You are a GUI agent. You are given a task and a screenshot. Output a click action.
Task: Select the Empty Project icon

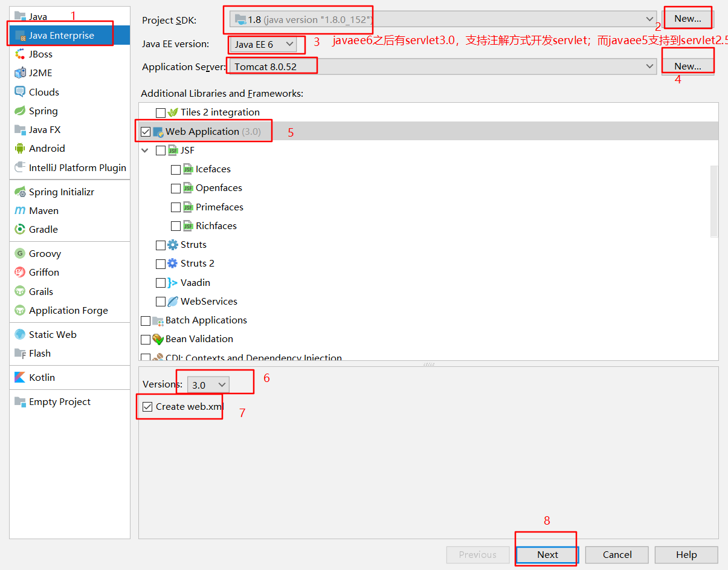pyautogui.click(x=20, y=402)
